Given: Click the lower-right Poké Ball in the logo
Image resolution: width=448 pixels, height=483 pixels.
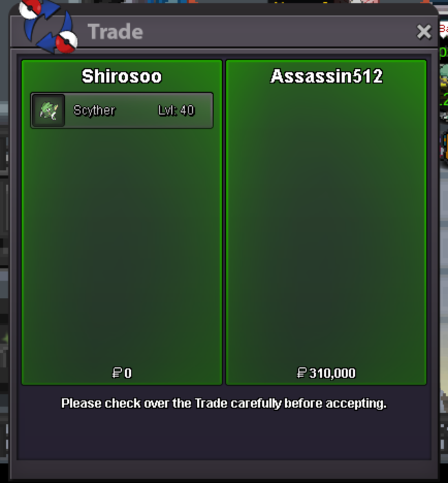Looking at the screenshot, I should [67, 42].
